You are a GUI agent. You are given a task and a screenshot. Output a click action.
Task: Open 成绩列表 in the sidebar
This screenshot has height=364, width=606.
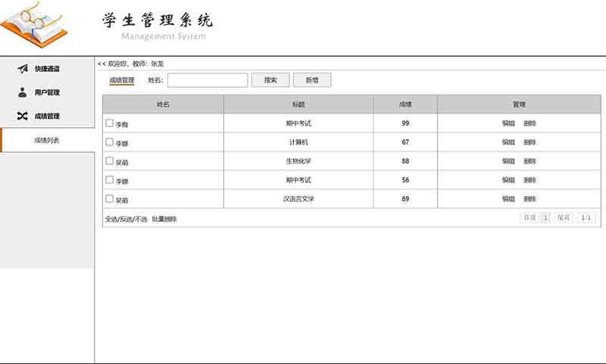(47, 140)
